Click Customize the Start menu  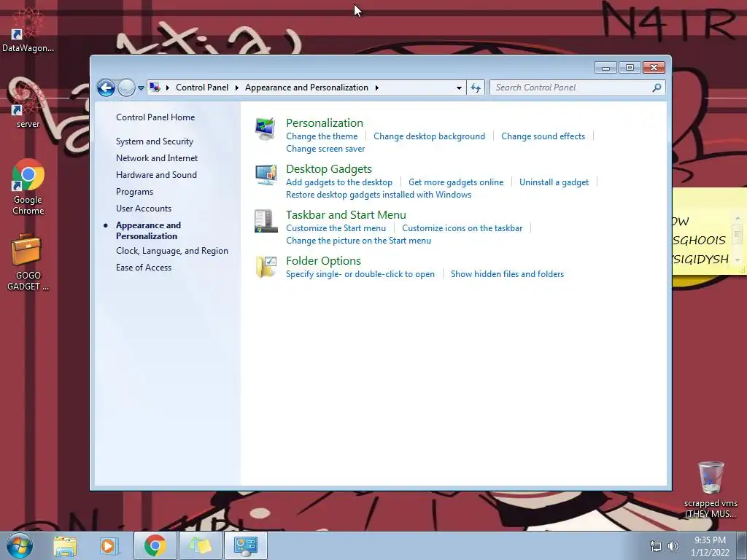point(336,228)
